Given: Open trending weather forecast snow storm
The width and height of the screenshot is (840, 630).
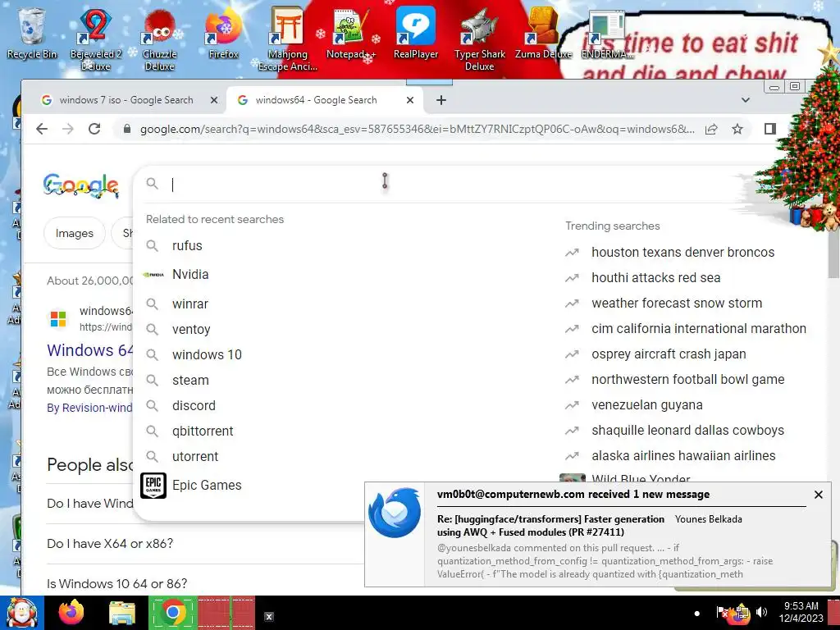Looking at the screenshot, I should [x=677, y=304].
